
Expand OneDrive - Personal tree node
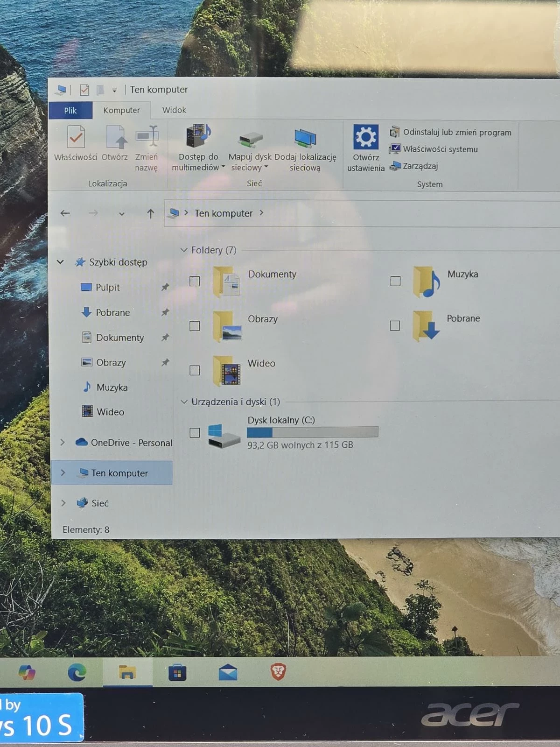click(x=63, y=442)
